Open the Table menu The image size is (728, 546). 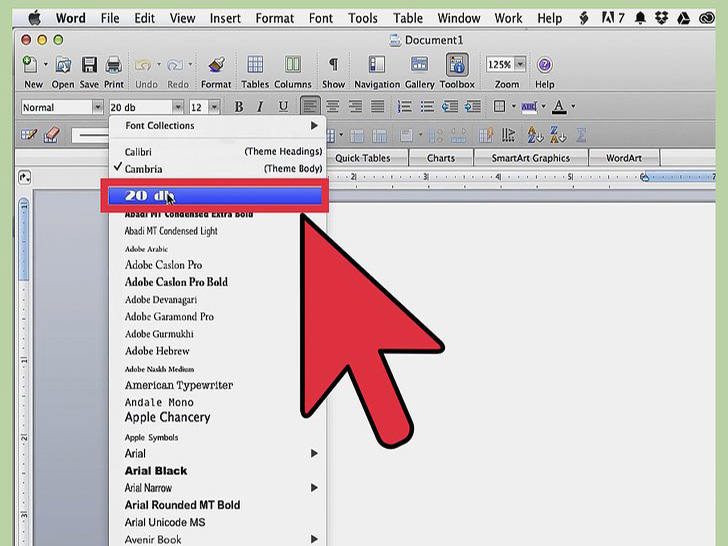tap(408, 18)
